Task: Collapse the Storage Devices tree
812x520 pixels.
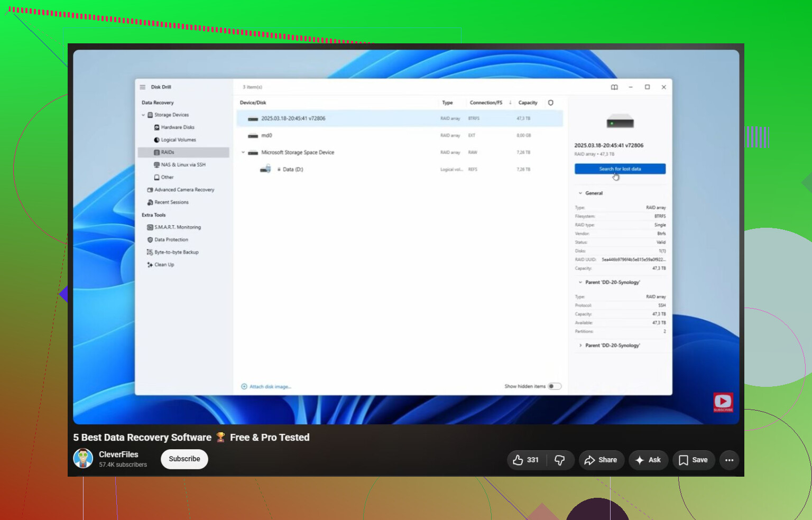Action: tap(143, 115)
